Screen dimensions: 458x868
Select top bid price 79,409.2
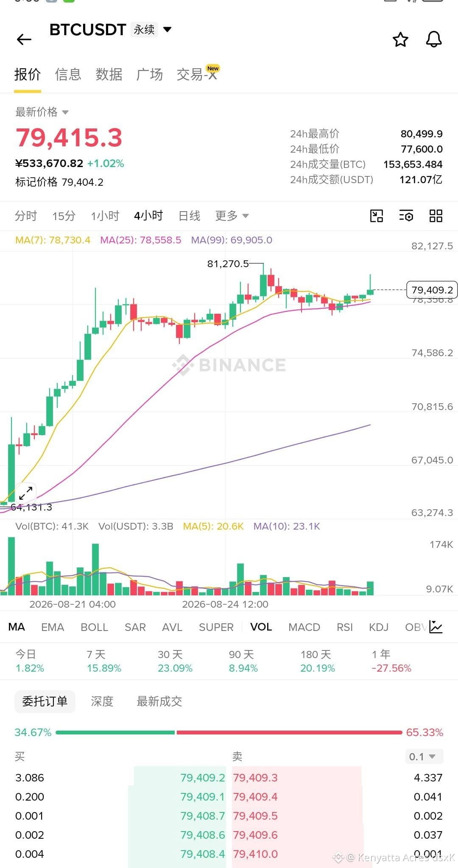tap(203, 778)
